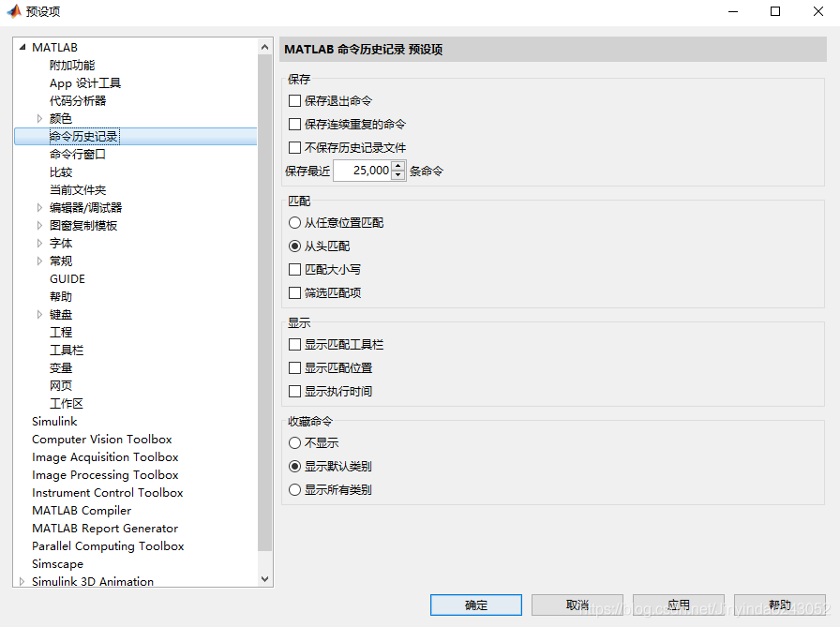Increase saved command count with up arrow
Image resolution: width=840 pixels, height=627 pixels.
click(x=398, y=166)
